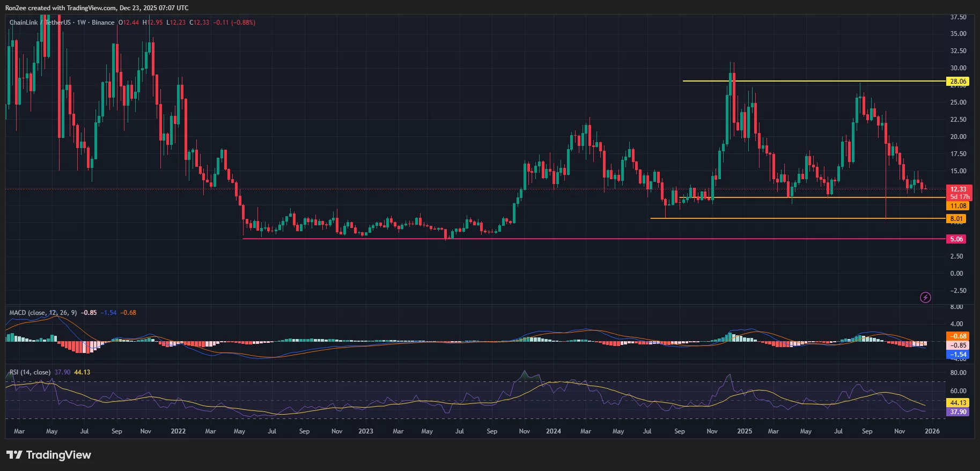
Task: Click the 0.00 price axis value
Action: pos(957,274)
